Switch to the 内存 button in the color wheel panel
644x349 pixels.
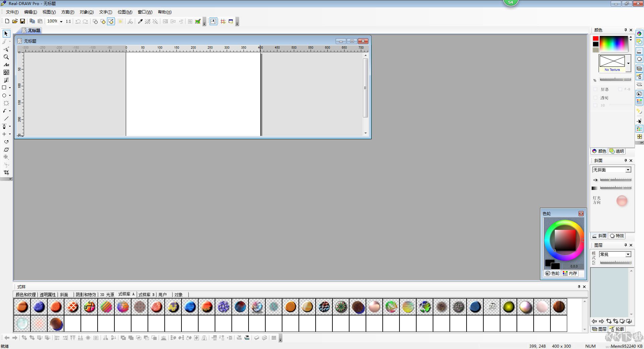pyautogui.click(x=570, y=273)
